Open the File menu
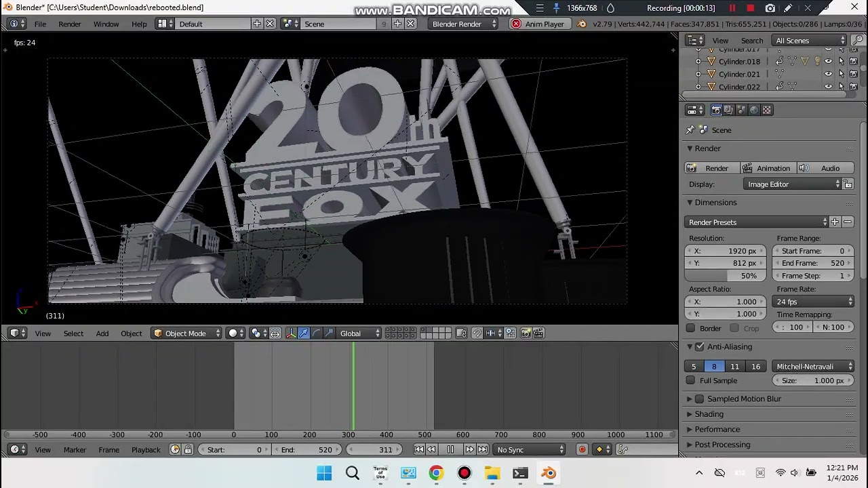868x488 pixels. (40, 24)
